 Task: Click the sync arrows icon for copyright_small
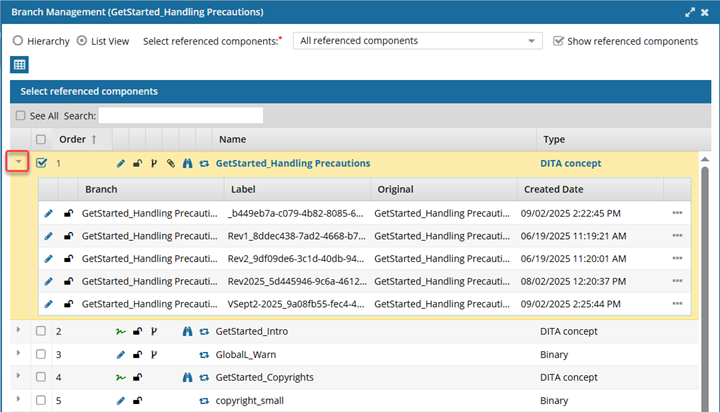pyautogui.click(x=204, y=400)
